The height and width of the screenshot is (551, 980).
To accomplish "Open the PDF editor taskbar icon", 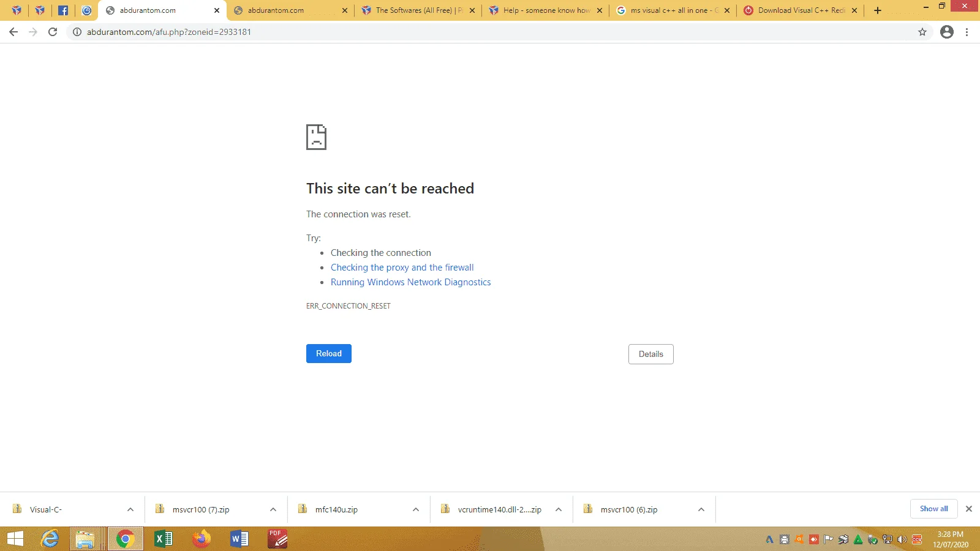I will 277,539.
